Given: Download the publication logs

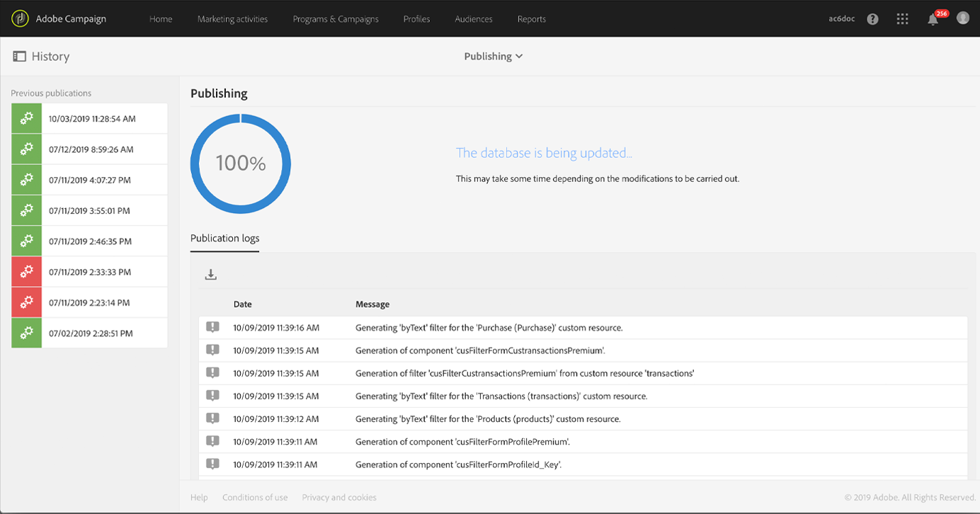Looking at the screenshot, I should point(210,275).
